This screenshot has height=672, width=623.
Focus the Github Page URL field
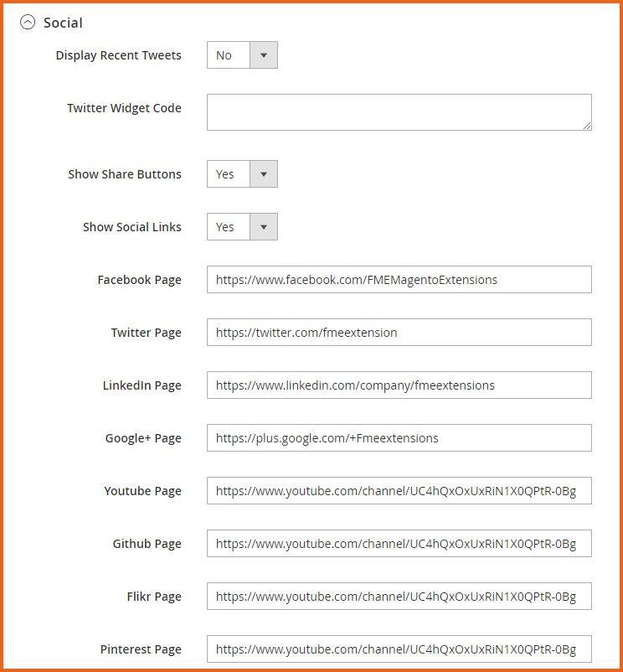click(399, 544)
